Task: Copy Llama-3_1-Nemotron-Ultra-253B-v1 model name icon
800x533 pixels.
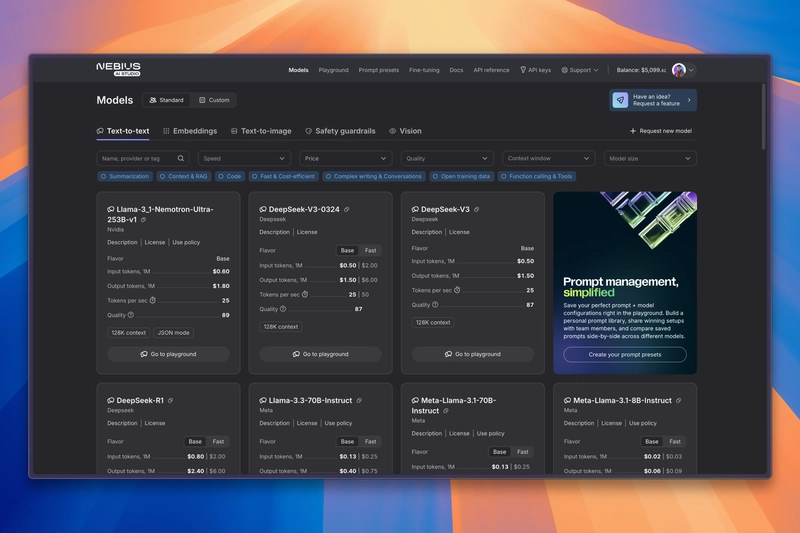Action: coord(143,220)
